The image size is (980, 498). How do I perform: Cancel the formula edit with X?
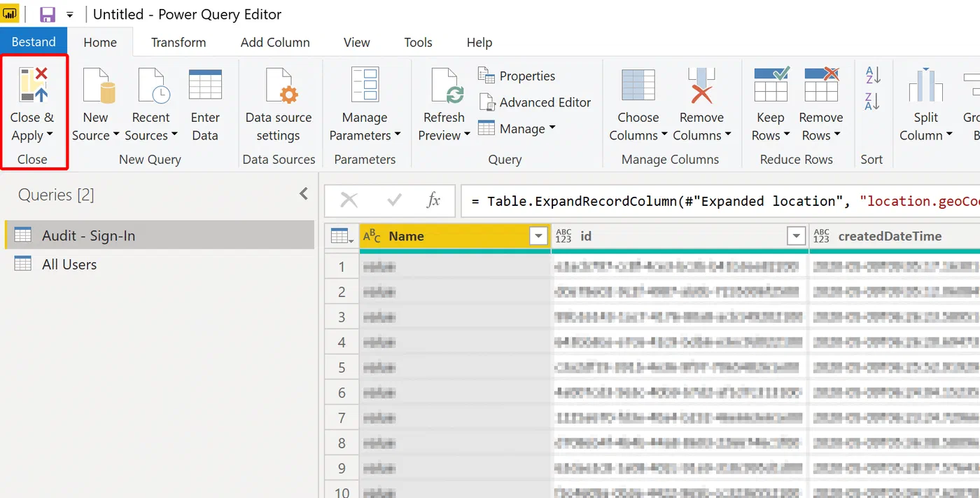[349, 200]
